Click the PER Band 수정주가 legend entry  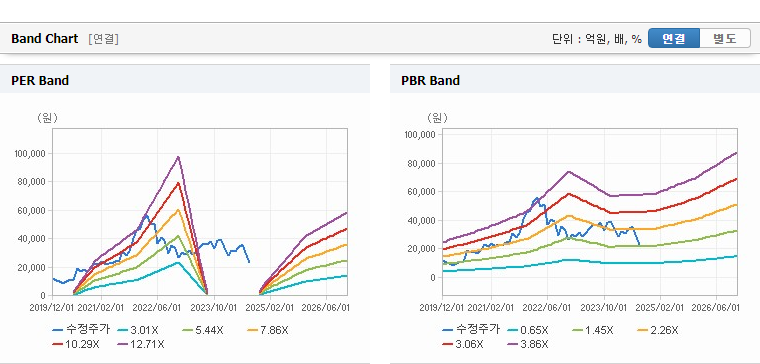click(81, 330)
